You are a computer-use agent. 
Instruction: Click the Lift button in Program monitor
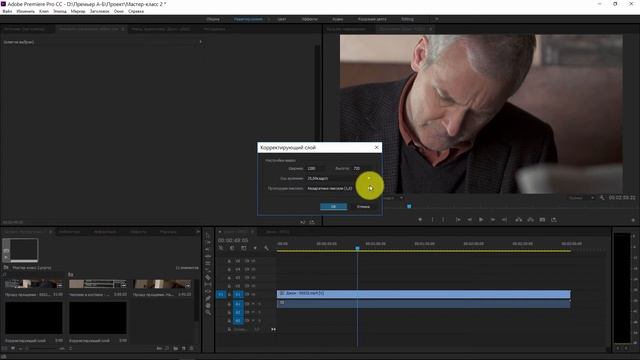coord(518,220)
